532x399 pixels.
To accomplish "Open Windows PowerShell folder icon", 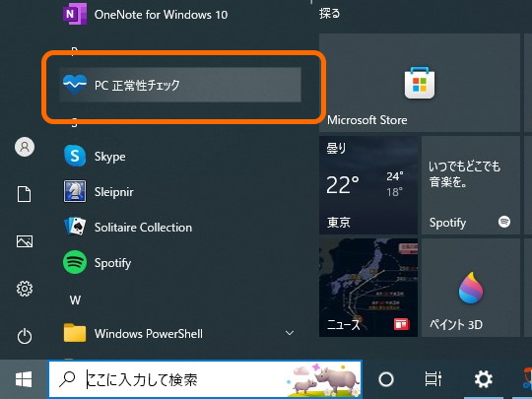I will point(75,333).
